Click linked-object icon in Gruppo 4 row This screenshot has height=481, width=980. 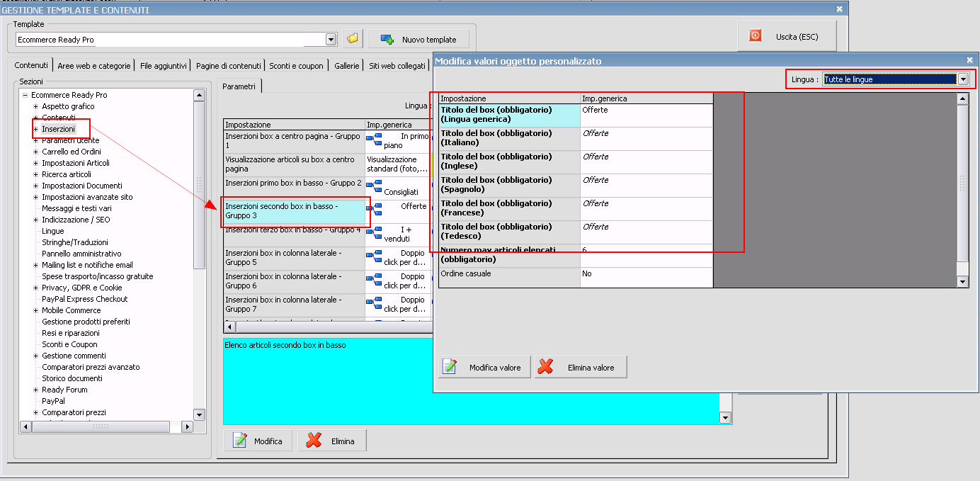coord(375,233)
